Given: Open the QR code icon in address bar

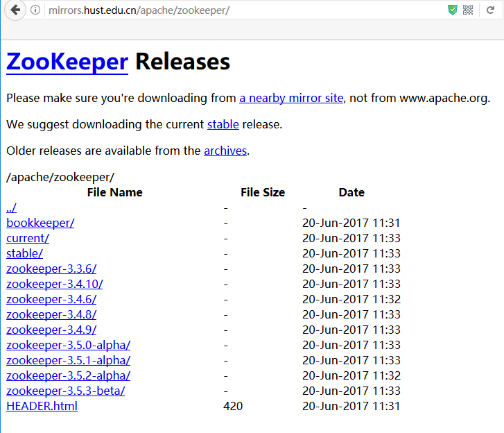Looking at the screenshot, I should coord(468,10).
